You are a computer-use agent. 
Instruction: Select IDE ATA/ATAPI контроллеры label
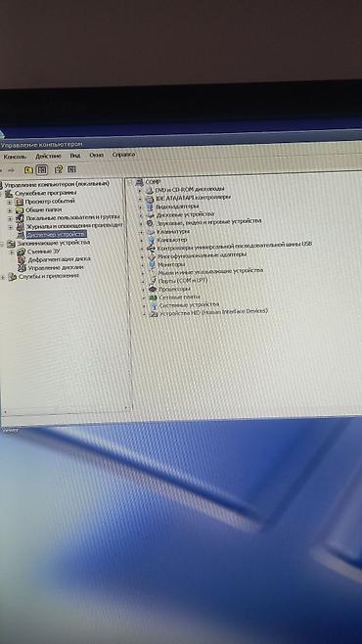pyautogui.click(x=194, y=198)
